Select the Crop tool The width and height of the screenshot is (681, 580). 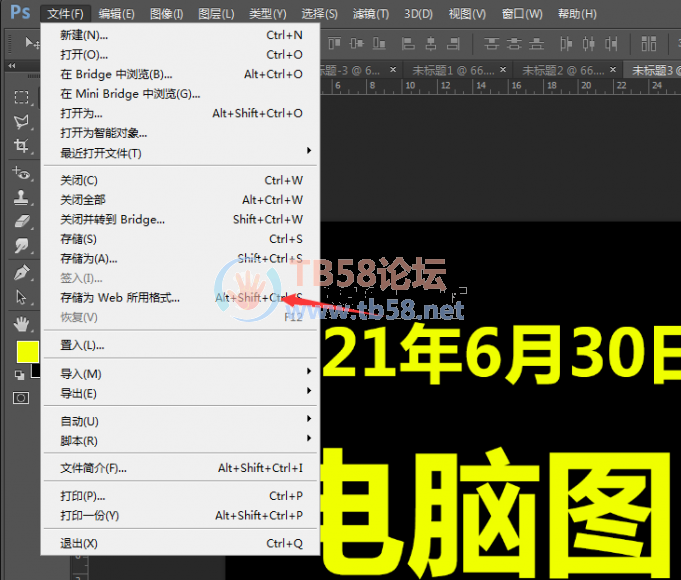pyautogui.click(x=21, y=146)
